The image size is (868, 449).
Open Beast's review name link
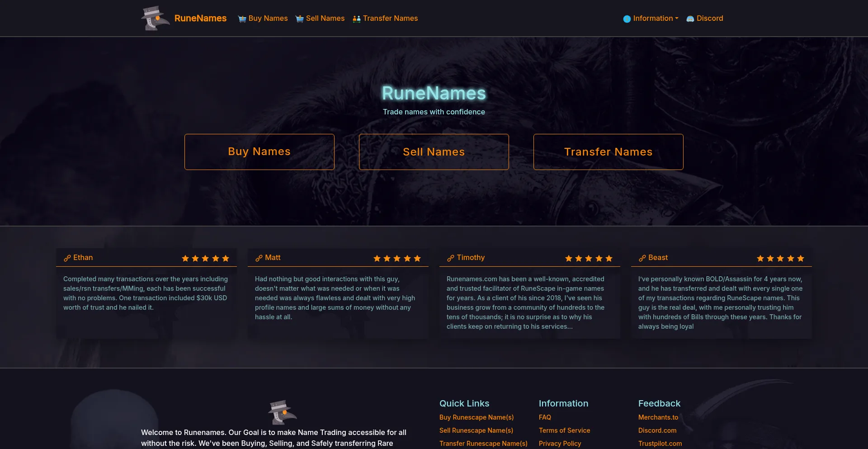(x=658, y=257)
